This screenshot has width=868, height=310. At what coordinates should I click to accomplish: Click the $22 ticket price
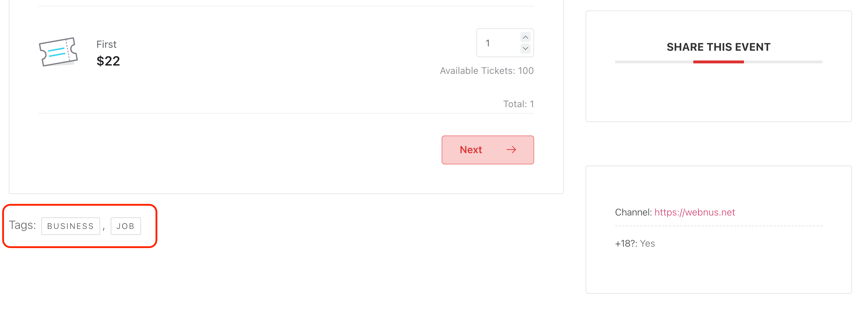pyautogui.click(x=108, y=61)
